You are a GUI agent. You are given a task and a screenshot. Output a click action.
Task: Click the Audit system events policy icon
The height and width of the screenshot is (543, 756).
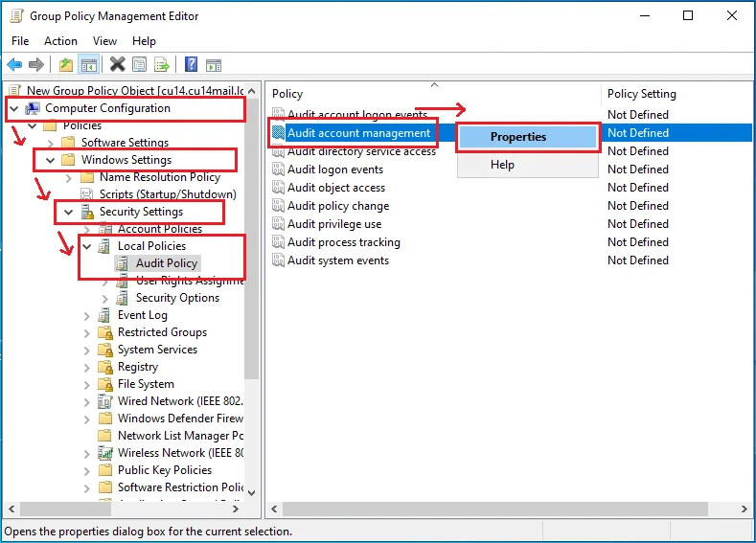coord(278,260)
